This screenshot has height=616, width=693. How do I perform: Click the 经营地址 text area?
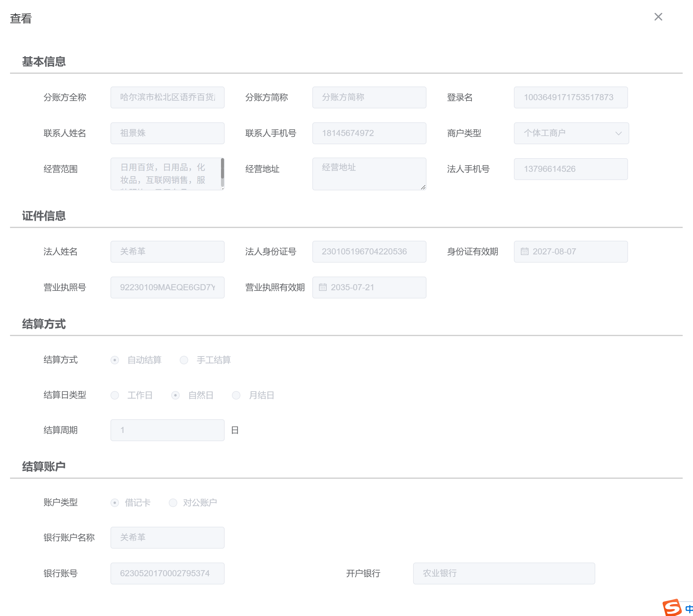pos(369,174)
